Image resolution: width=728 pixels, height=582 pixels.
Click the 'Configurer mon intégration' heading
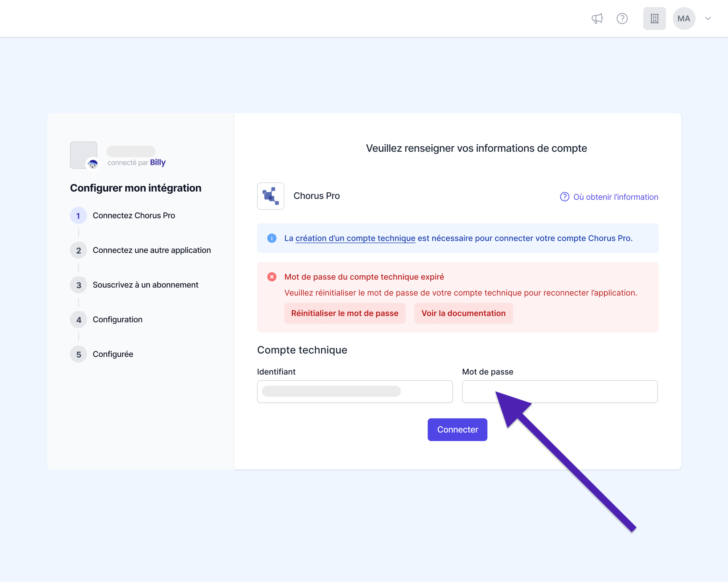[136, 188]
